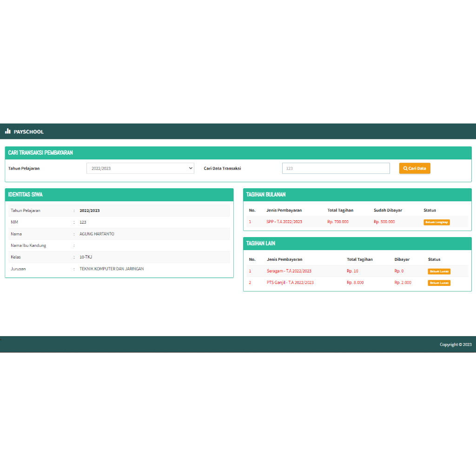Click the Belum Lunas badge for Seragam
This screenshot has height=476, width=476.
439,271
